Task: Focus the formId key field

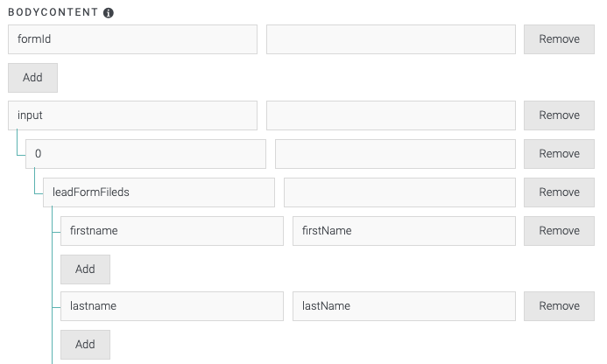Action: [x=132, y=39]
